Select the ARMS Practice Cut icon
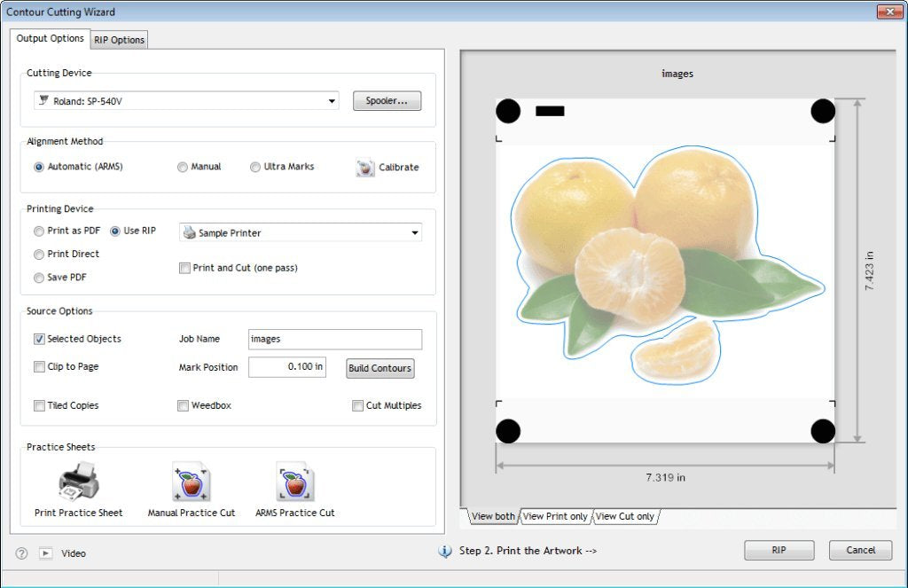This screenshot has width=908, height=588. coord(294,479)
